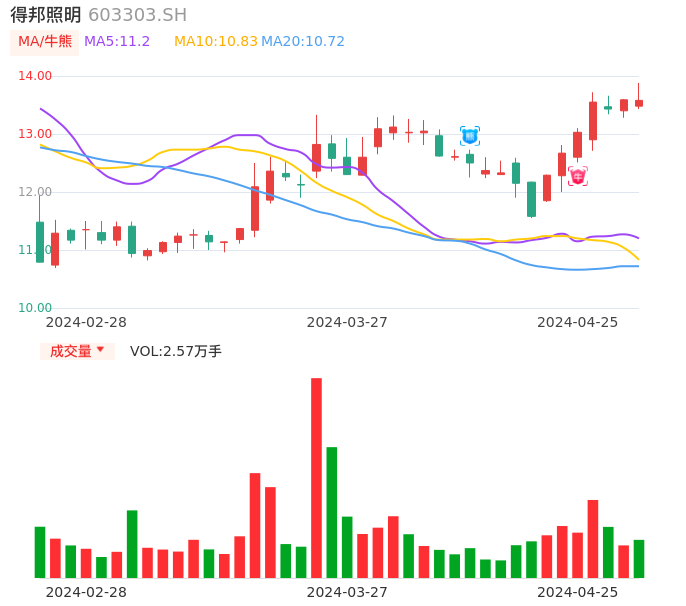
Task: Click the tallest red volume bar
Action: pos(316,478)
